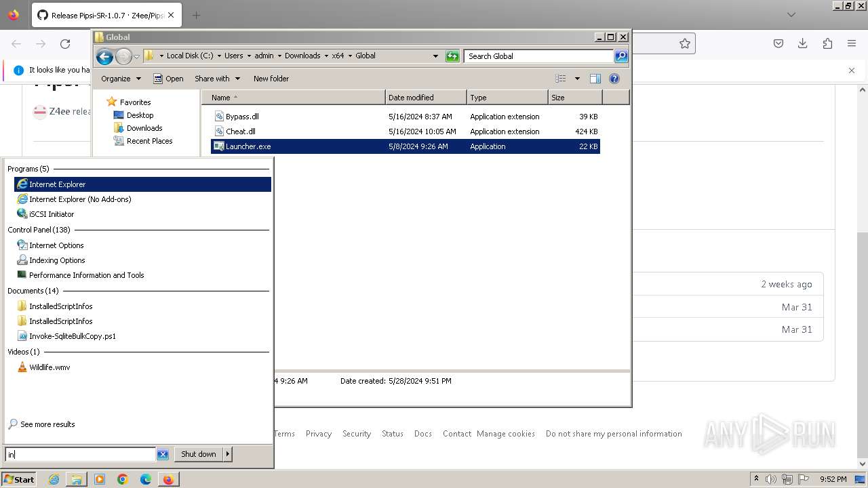Click the Explorer back arrow button
This screenshot has height=488, width=868.
click(104, 56)
